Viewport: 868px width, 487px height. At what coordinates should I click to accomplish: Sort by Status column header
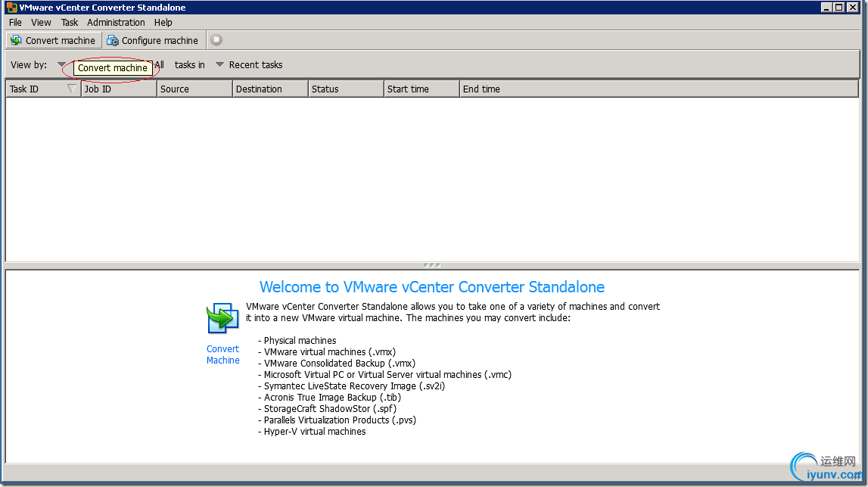click(x=346, y=89)
